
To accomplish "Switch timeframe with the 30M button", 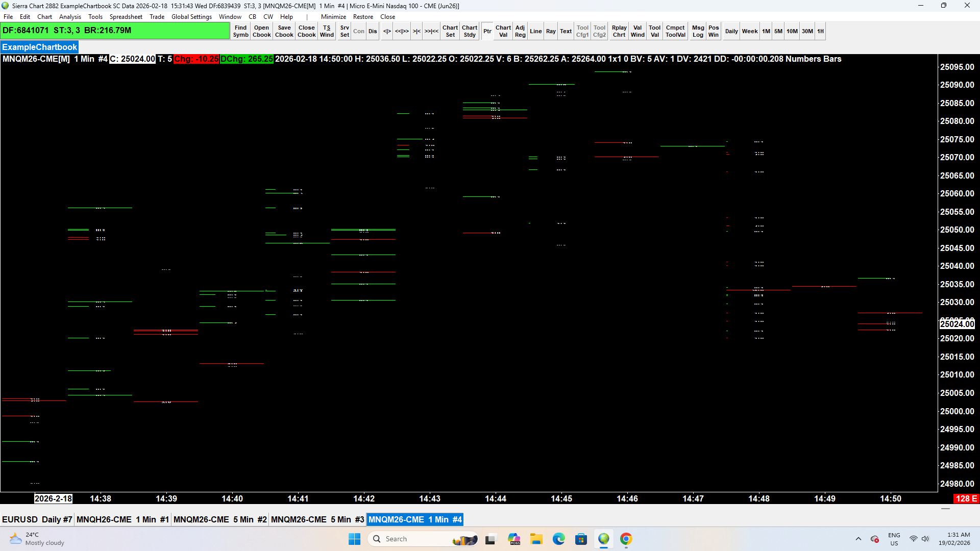I will pyautogui.click(x=807, y=31).
